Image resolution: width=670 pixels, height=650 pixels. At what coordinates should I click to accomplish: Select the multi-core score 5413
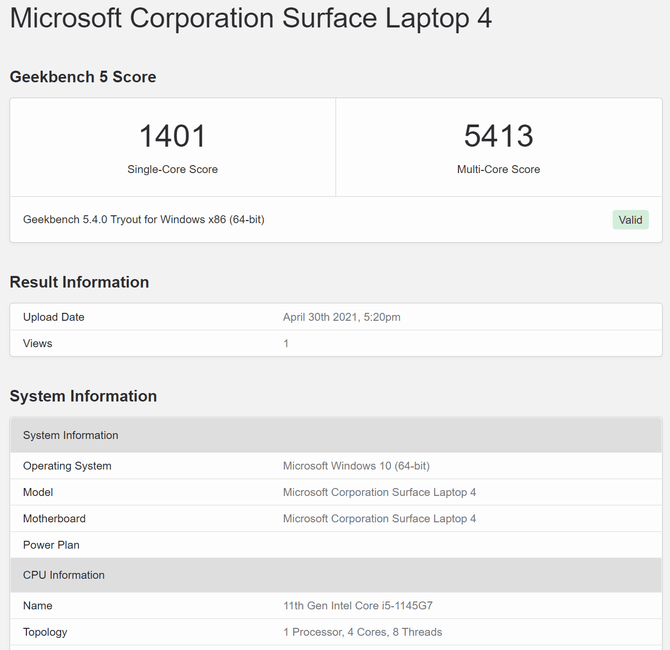tap(499, 136)
